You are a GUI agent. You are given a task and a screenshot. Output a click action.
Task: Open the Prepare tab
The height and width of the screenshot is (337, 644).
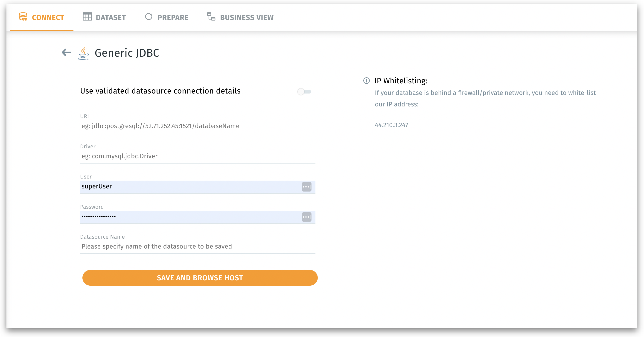(x=173, y=18)
